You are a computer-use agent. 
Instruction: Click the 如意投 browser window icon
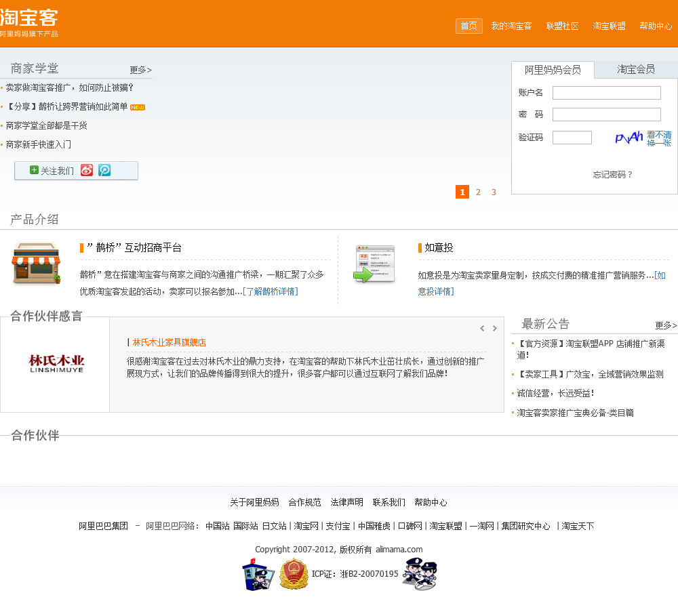click(374, 264)
